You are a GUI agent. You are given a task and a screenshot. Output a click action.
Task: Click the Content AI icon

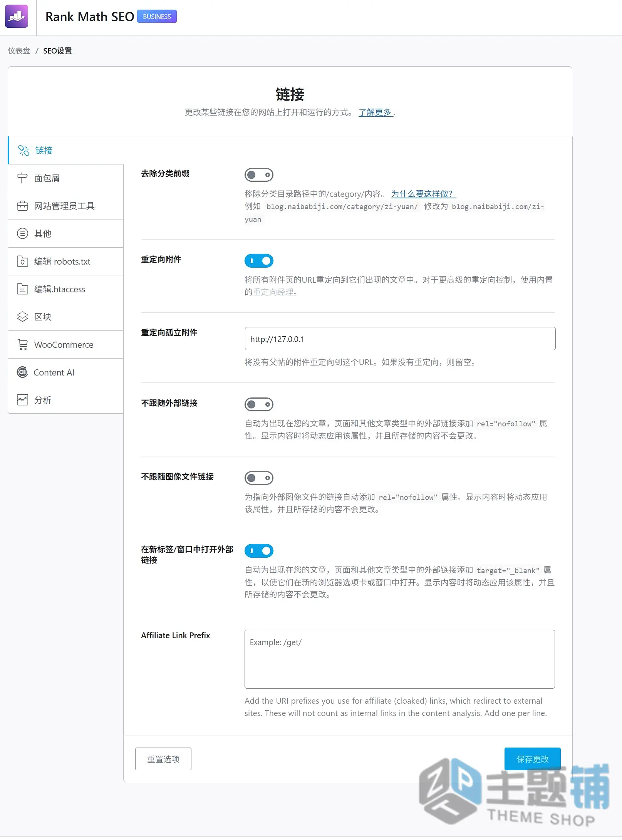tap(22, 372)
